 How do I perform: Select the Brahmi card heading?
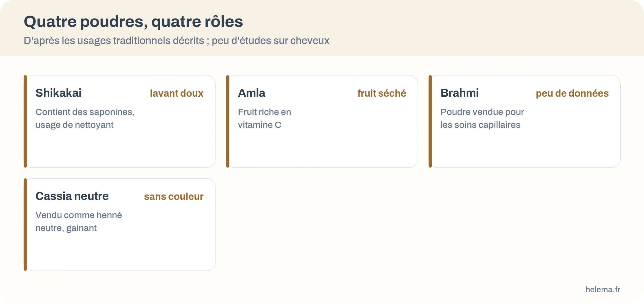coord(460,93)
